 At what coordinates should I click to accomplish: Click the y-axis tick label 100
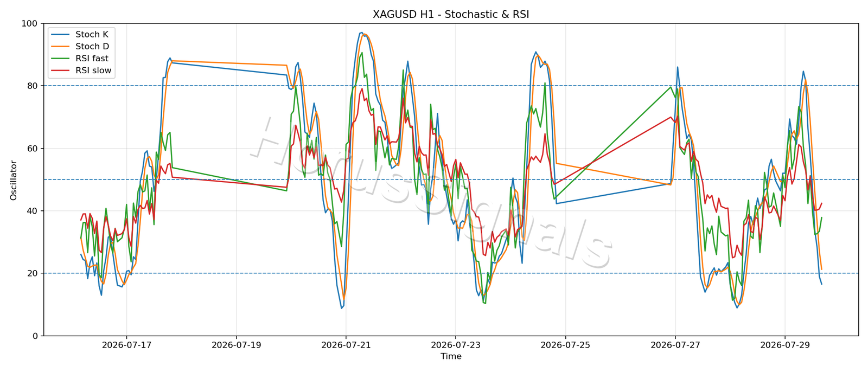point(29,24)
